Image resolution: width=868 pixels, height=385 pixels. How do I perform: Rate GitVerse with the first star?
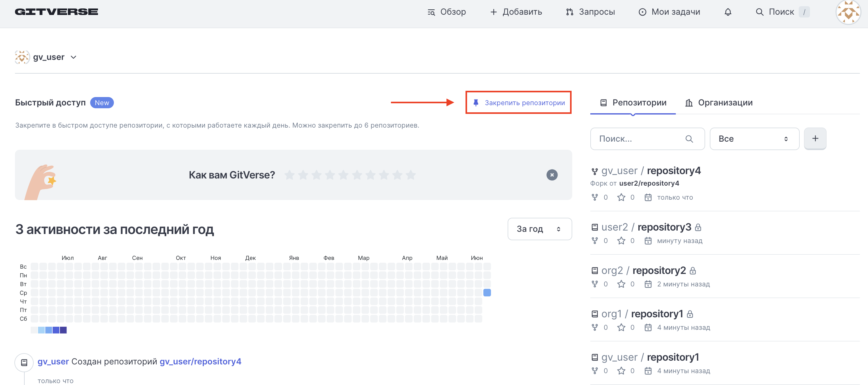(x=290, y=175)
